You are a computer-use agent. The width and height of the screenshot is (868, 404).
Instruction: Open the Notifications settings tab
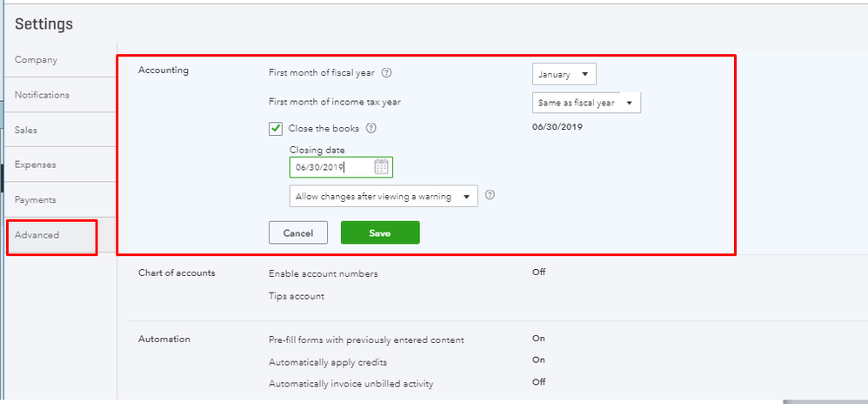coord(42,95)
